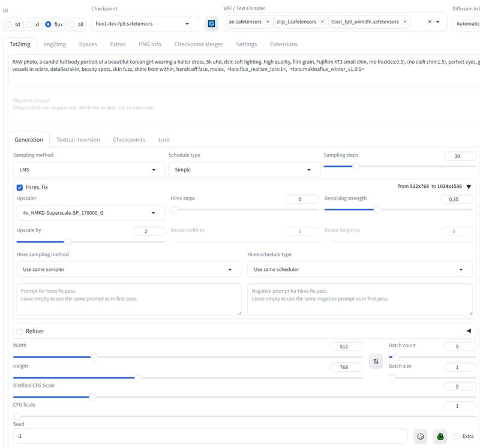
Task: Randomize seed with the dice icon
Action: 421,437
